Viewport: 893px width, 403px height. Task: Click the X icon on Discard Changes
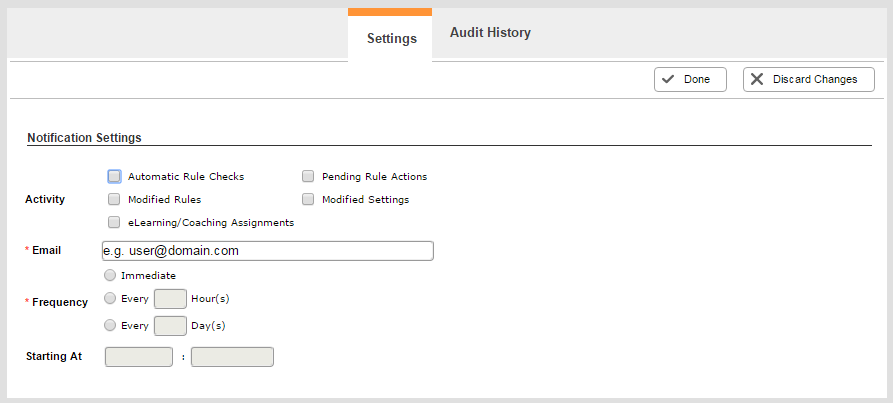[x=757, y=79]
